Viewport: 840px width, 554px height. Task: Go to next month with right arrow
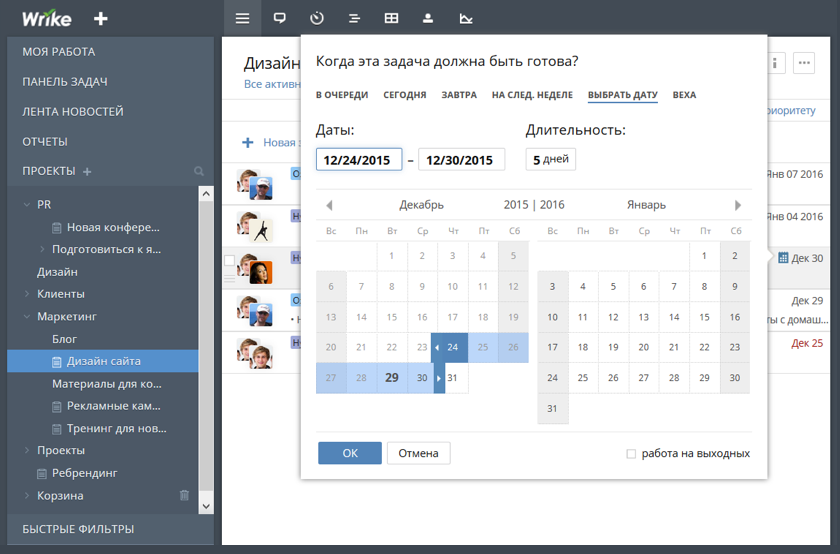[x=738, y=205]
